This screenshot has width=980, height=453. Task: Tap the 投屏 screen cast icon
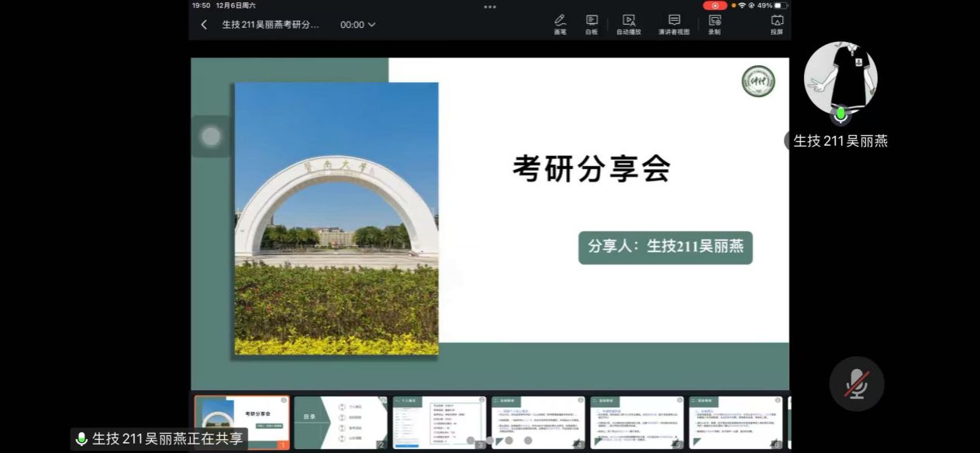coord(776,24)
